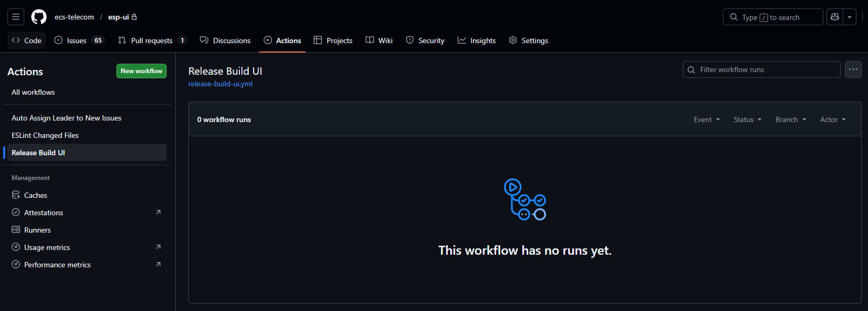Open the Copilot icon button
Screen dimensions: 868x311
(835, 17)
